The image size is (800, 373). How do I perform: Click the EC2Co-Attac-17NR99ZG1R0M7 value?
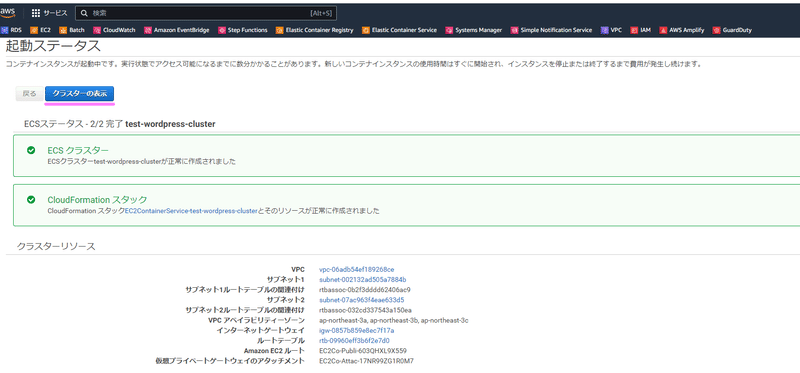[366, 361]
